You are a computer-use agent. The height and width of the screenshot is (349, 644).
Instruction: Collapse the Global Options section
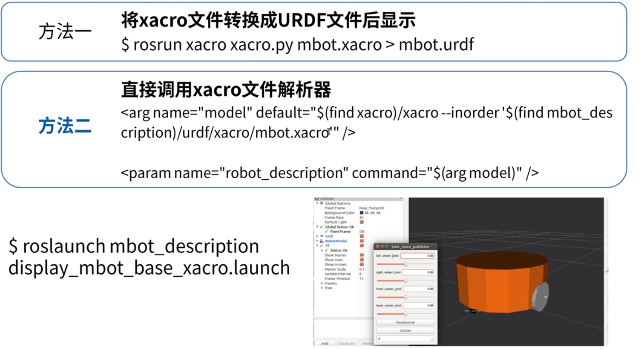click(317, 203)
